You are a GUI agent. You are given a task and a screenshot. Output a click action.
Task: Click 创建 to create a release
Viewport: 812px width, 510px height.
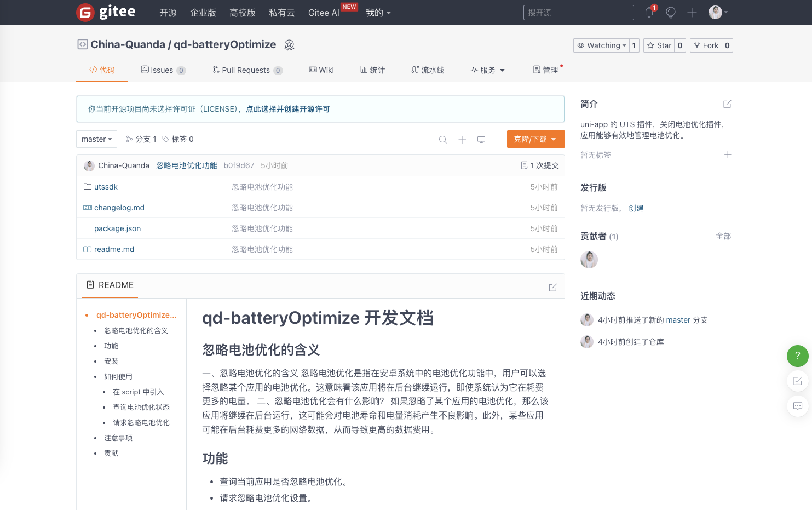(636, 208)
